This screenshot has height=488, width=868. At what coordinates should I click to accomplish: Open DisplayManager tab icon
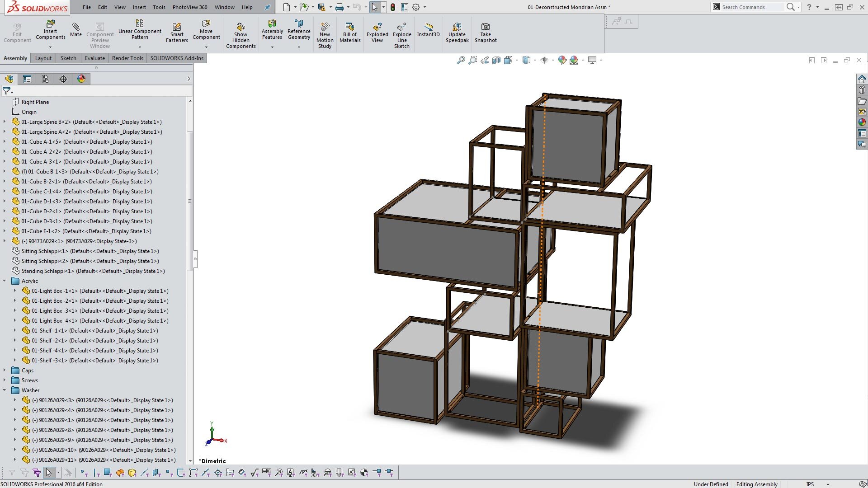tap(81, 79)
